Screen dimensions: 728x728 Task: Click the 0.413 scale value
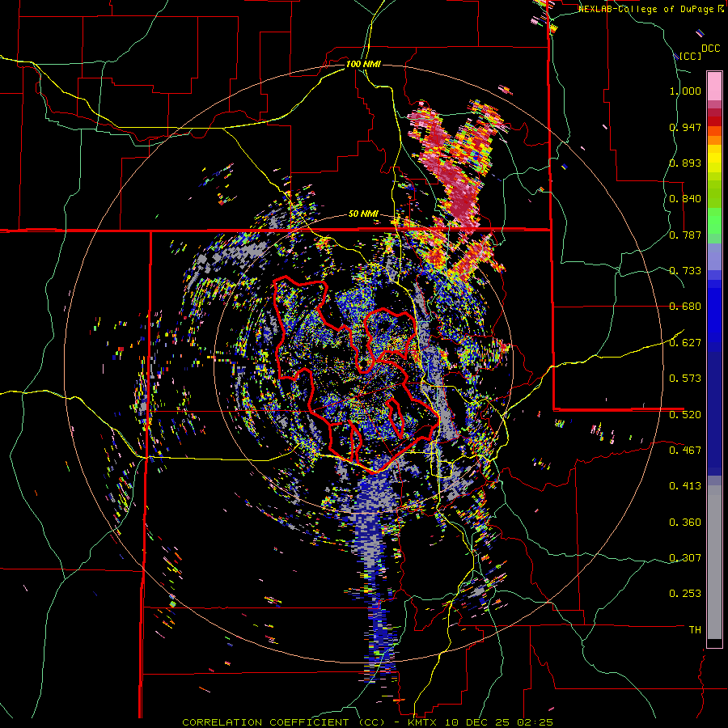pos(685,486)
